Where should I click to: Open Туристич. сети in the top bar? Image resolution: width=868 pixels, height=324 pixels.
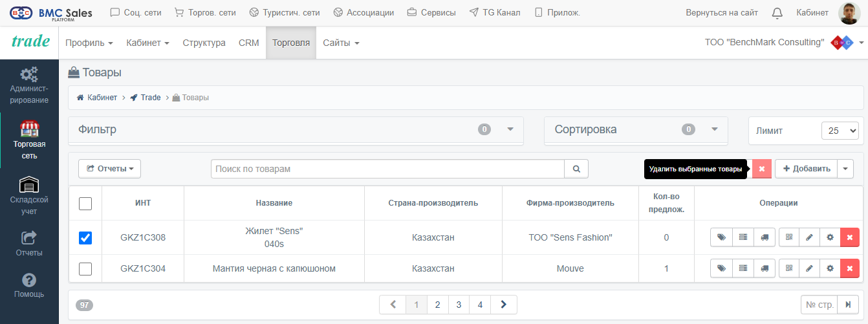285,12
